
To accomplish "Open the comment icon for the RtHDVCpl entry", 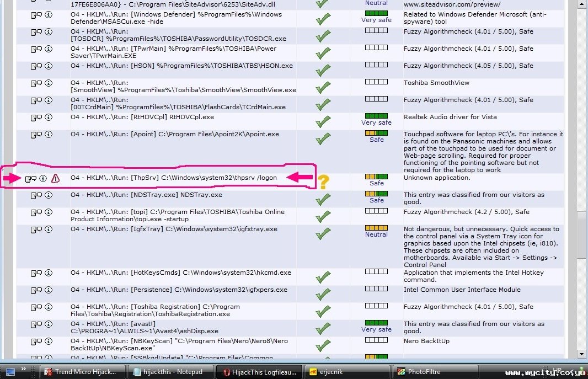I will [x=36, y=118].
